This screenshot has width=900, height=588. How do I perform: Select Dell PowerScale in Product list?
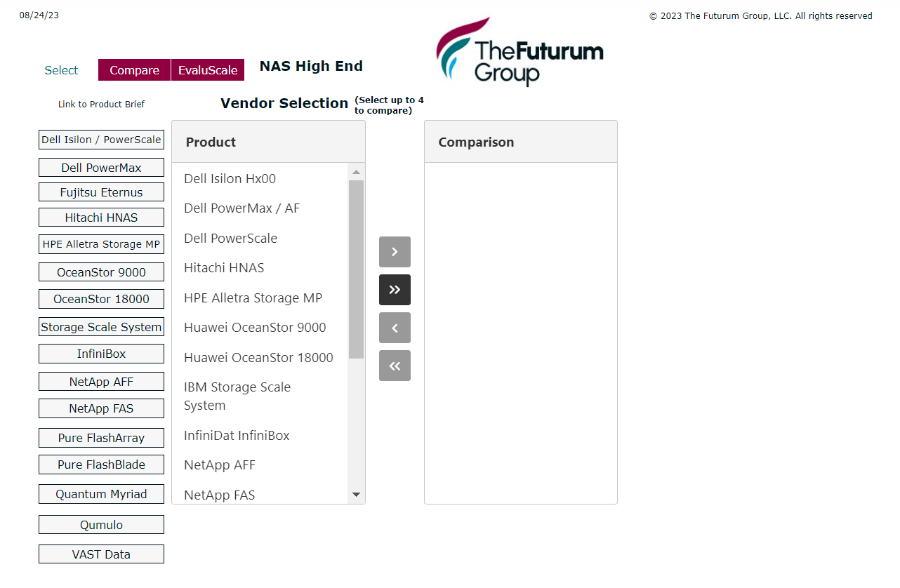[x=260, y=238]
